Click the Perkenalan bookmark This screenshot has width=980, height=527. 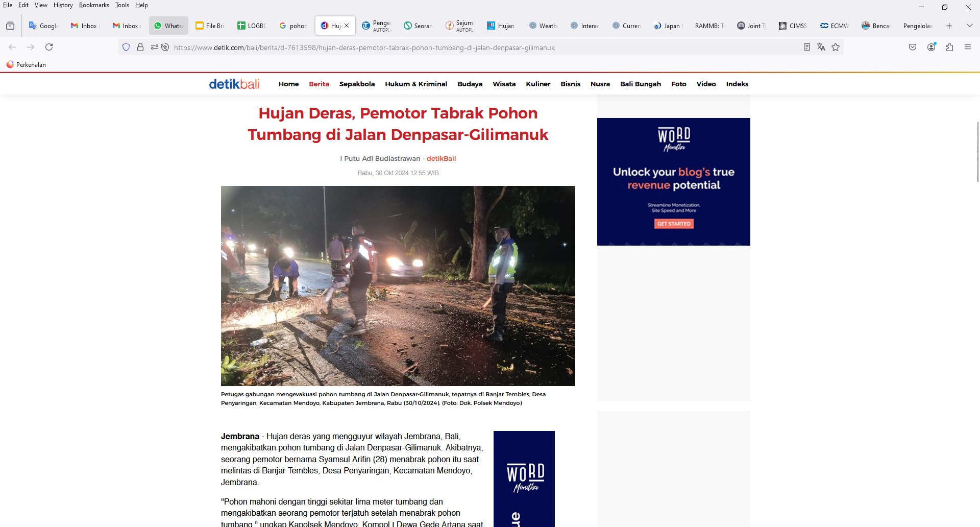point(26,64)
